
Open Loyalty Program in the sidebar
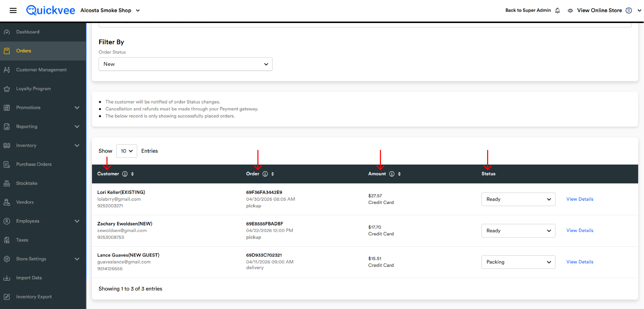coord(43,89)
